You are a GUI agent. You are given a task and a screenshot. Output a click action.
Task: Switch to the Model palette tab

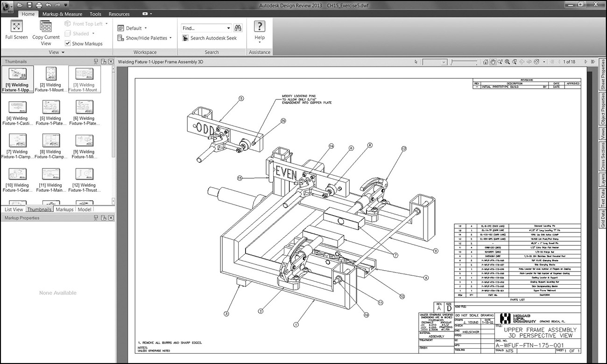85,210
